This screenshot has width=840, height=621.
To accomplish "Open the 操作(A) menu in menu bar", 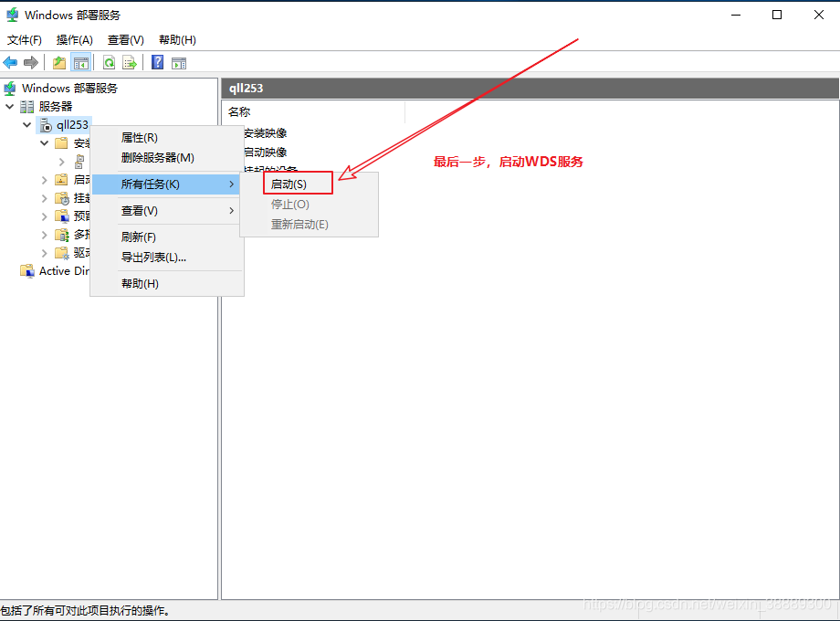I will click(x=75, y=40).
